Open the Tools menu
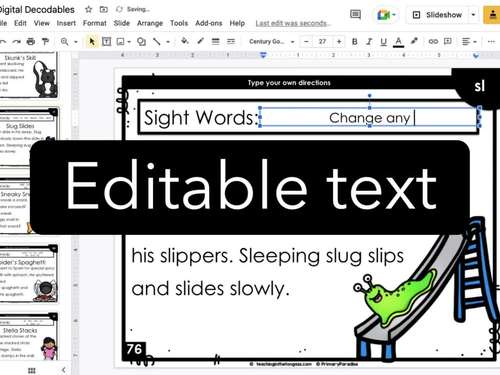This screenshot has height=375, width=500. coord(179,23)
